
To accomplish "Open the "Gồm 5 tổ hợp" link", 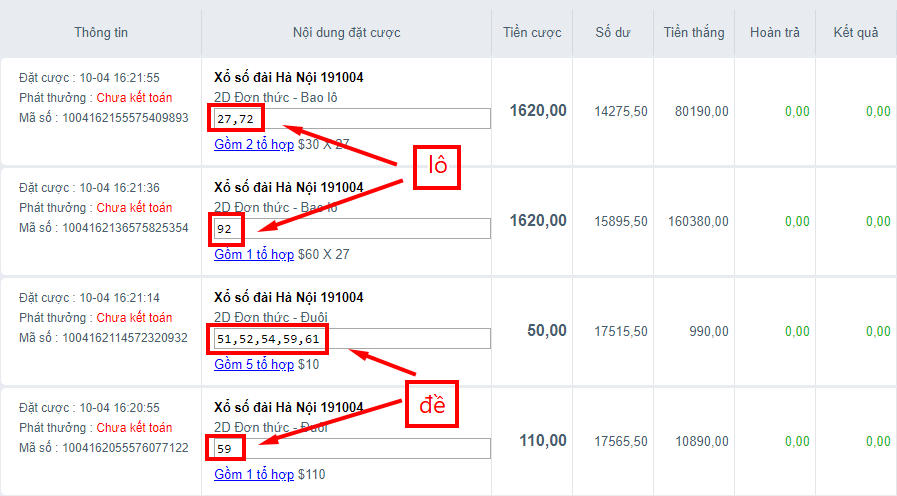I will coord(254,365).
